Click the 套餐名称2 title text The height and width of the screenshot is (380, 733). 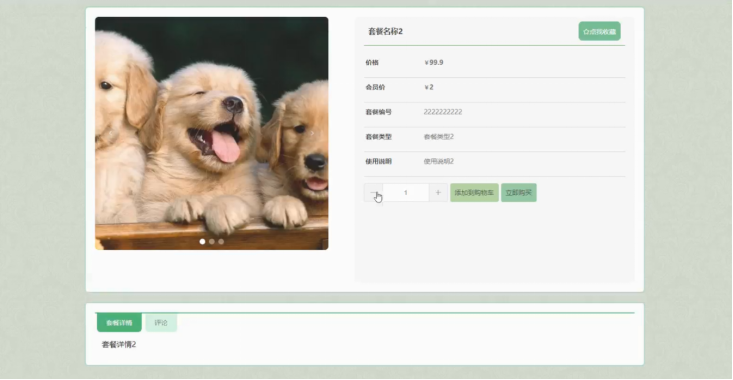coord(385,31)
